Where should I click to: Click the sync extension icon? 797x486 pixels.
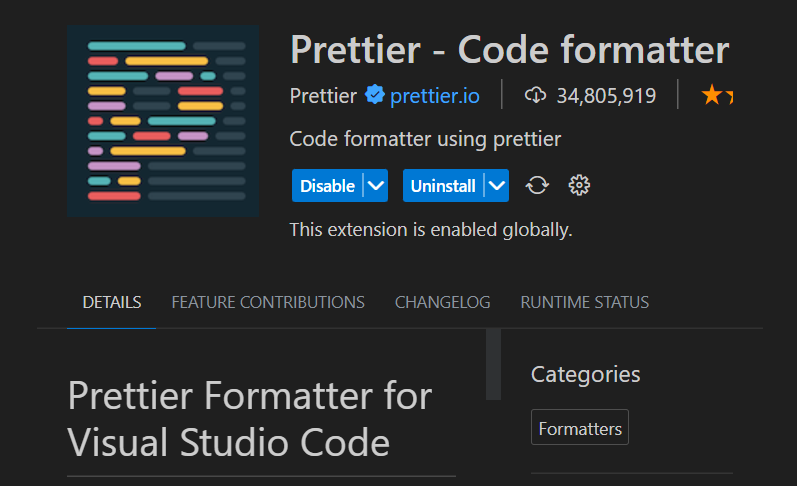537,186
